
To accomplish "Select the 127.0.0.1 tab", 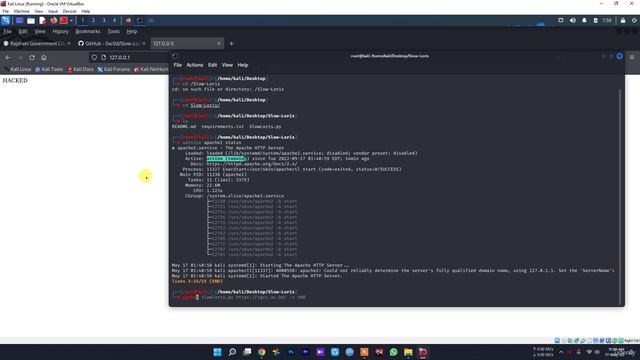I will (x=187, y=43).
